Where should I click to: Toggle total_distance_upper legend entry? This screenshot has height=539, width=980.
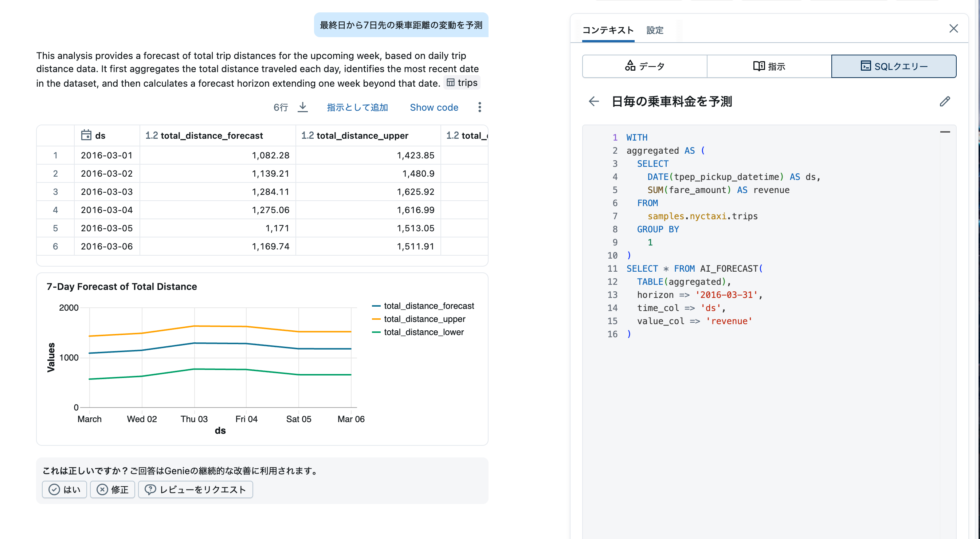(424, 319)
